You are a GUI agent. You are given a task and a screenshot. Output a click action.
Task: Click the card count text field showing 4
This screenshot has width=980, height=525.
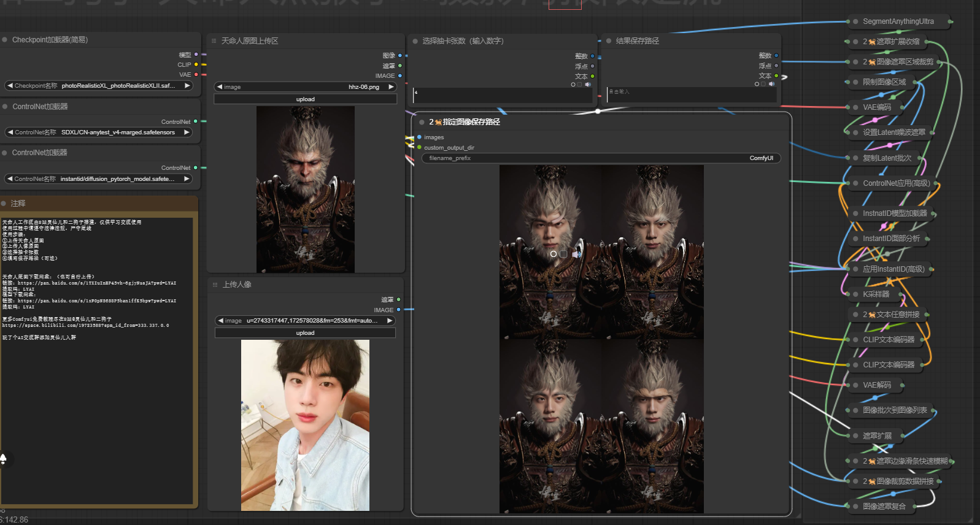tap(503, 95)
